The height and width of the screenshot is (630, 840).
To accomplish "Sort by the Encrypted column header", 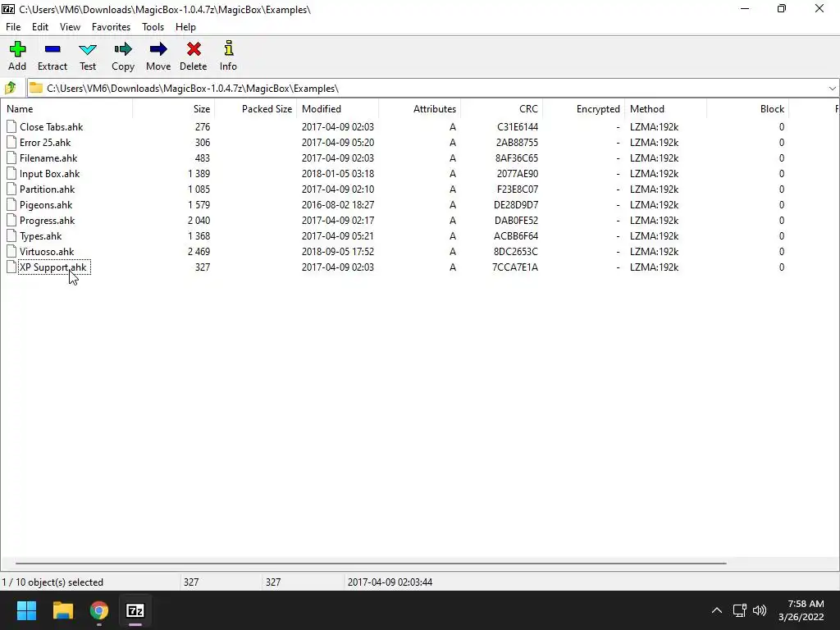I will [583, 109].
